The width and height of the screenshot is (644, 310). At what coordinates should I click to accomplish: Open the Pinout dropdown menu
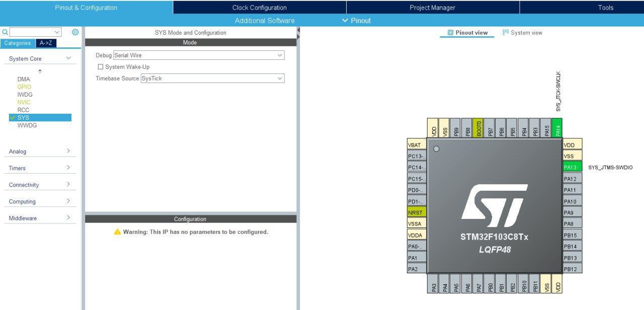coord(356,21)
